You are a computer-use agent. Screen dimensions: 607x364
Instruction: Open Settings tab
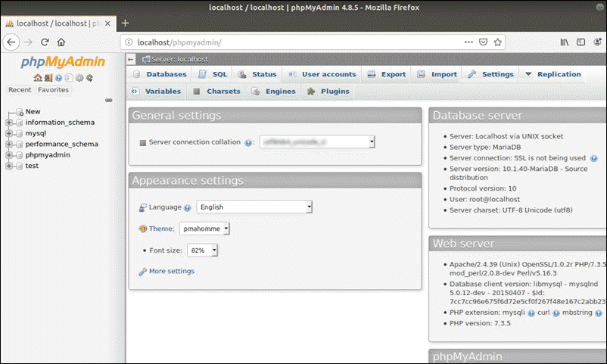click(x=490, y=74)
